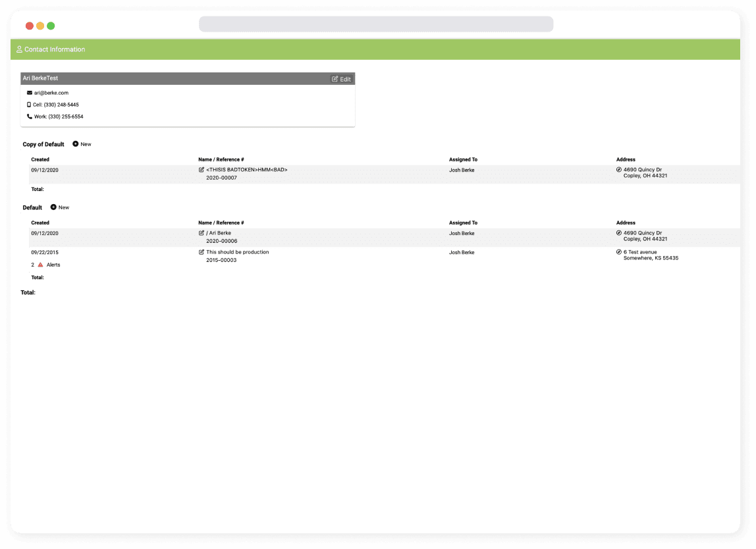Click the handset icon beside Work number
Image resolution: width=756 pixels, height=549 pixels.
(30, 117)
